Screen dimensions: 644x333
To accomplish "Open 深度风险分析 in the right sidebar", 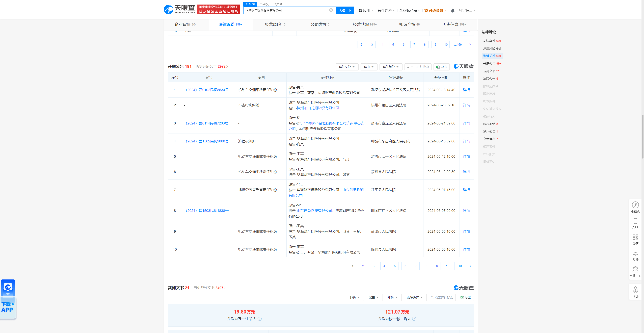I will (x=492, y=48).
